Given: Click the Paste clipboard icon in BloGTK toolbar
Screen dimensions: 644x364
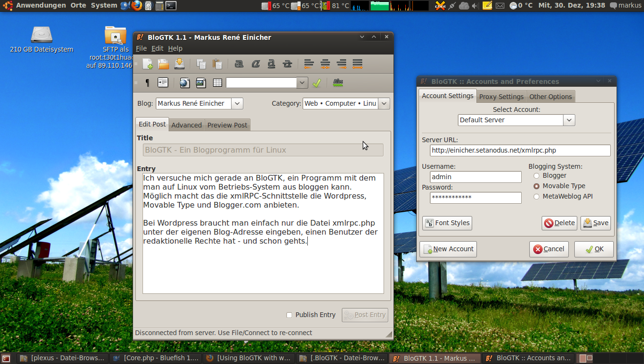Looking at the screenshot, I should click(x=217, y=64).
